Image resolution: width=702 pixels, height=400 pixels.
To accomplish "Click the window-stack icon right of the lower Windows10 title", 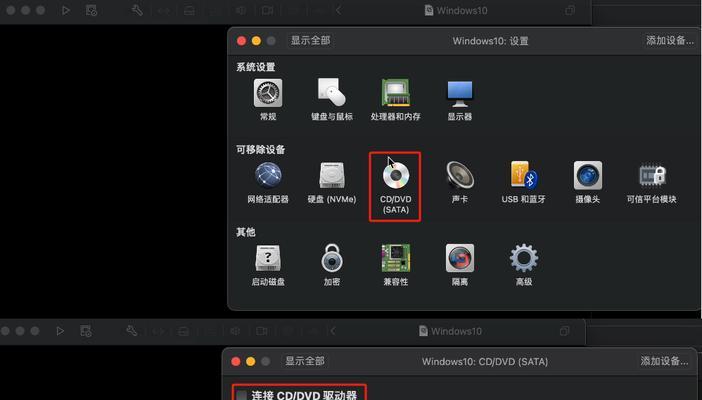I will [x=564, y=331].
